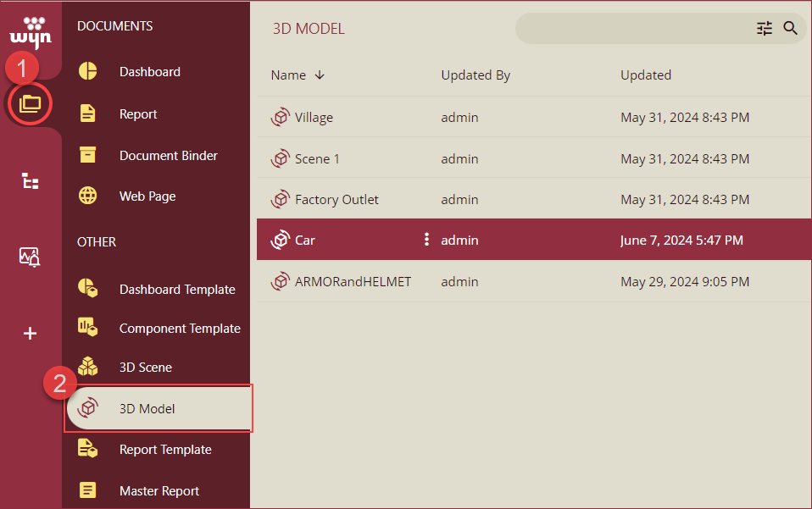Select Report in documents list
Viewport: 812px width, 509px height.
pos(138,114)
